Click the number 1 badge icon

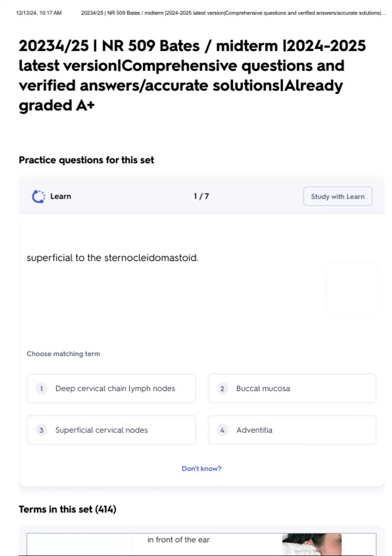(41, 389)
